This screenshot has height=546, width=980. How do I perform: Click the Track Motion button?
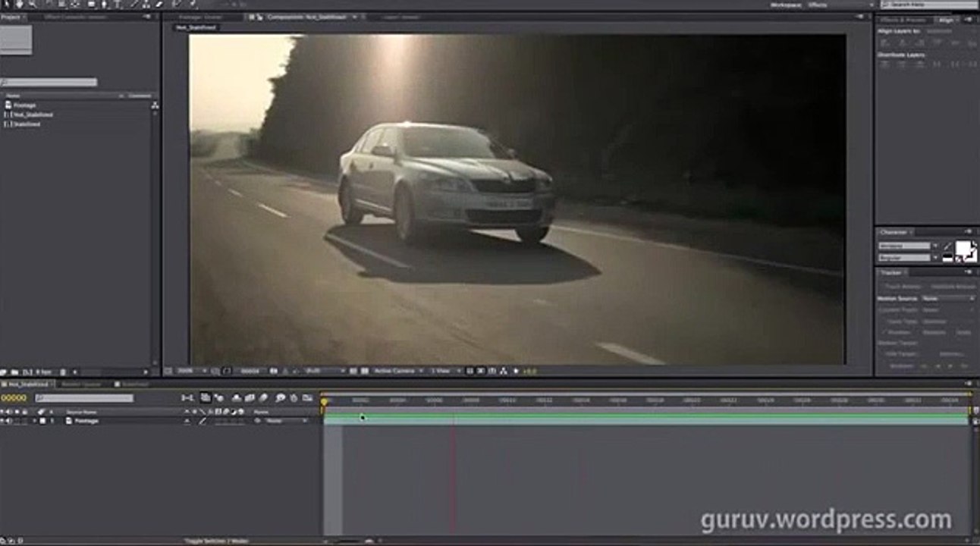click(902, 287)
